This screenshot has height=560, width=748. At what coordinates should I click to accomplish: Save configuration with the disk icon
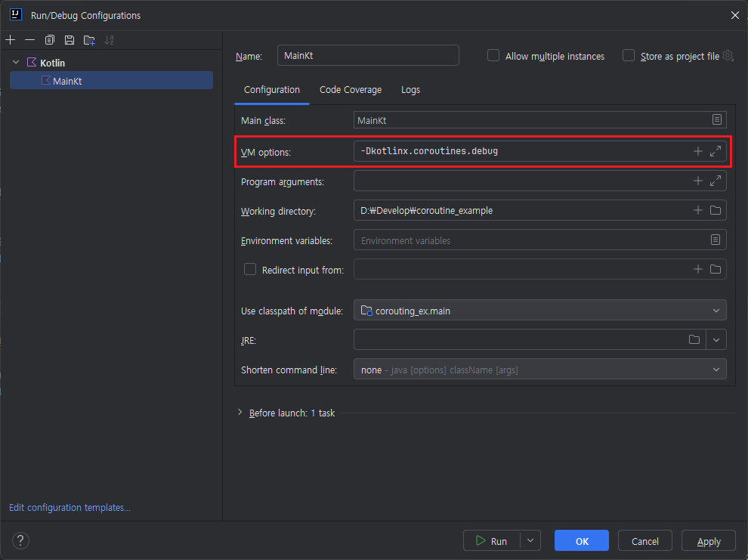(x=70, y=39)
